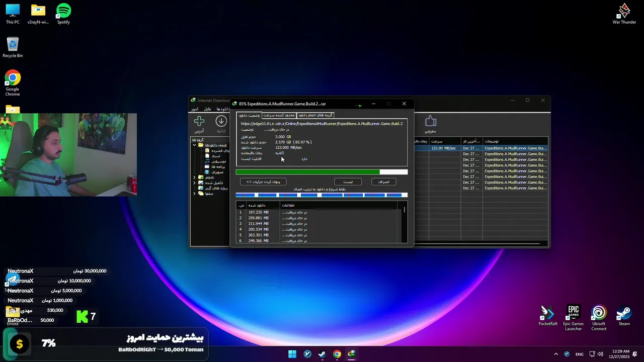This screenshot has height=362, width=644.
Task: Select connection row with 200.534 MB
Action: click(317, 229)
